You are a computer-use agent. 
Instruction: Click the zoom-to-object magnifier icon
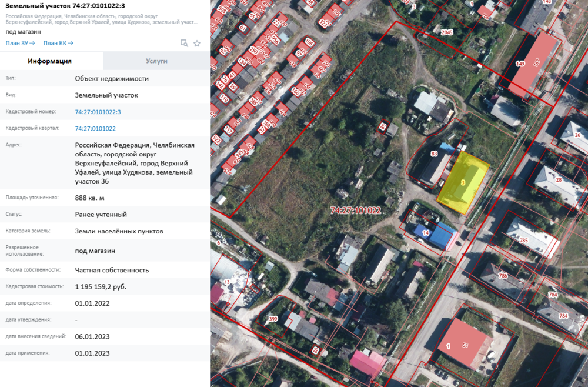click(x=184, y=43)
